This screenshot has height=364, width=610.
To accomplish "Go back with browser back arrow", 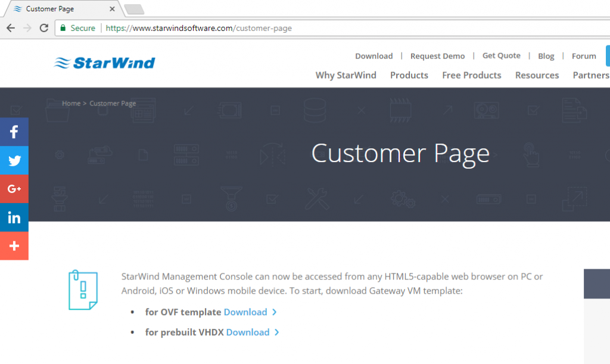I will click(x=11, y=28).
